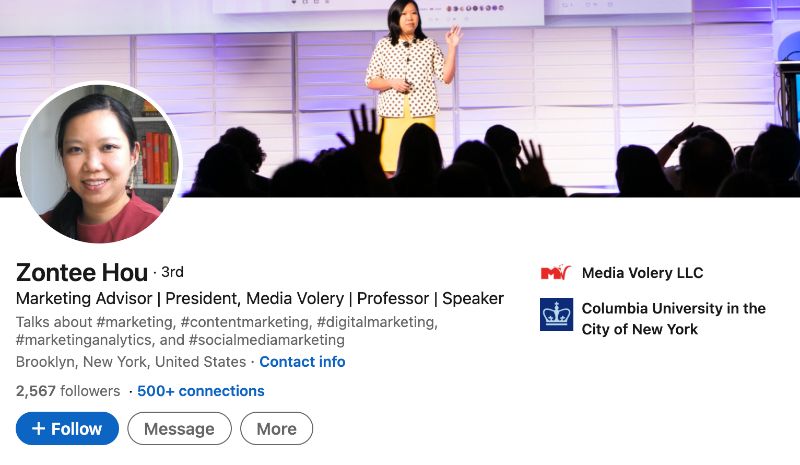Open the More actions dropdown
The height and width of the screenshot is (465, 800).
(x=276, y=429)
